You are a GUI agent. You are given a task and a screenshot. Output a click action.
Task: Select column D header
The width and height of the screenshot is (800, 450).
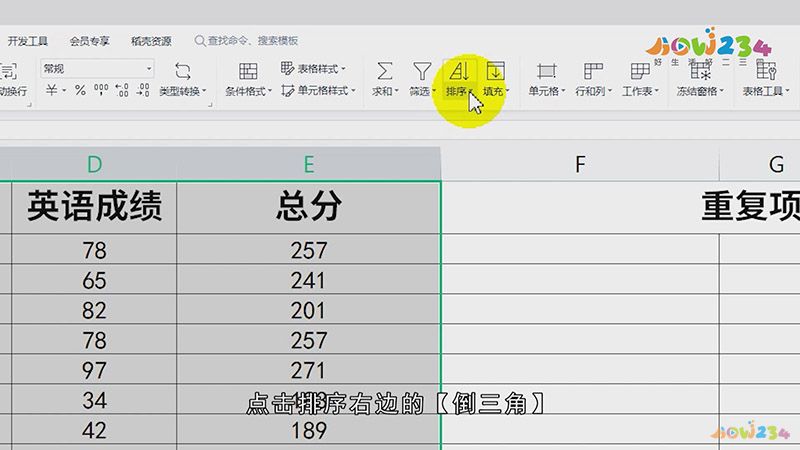(94, 164)
